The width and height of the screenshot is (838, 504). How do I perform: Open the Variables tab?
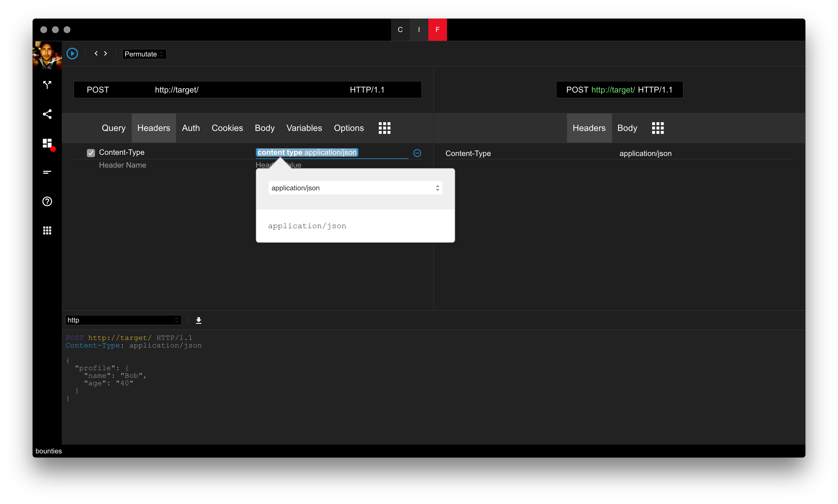pos(304,128)
